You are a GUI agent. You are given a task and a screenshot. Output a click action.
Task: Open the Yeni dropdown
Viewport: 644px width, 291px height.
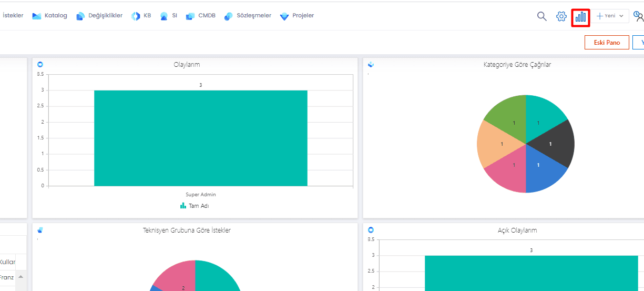pyautogui.click(x=611, y=16)
